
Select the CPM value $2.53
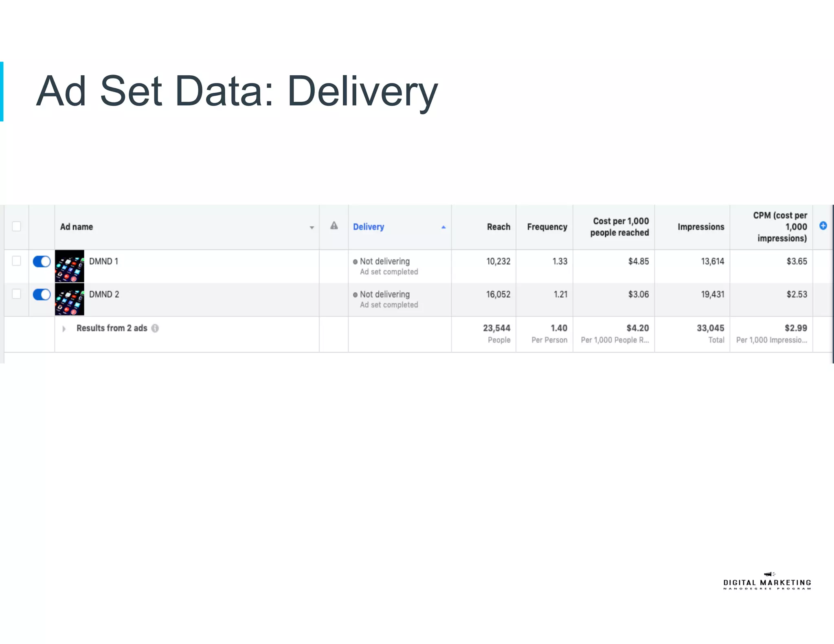coord(797,294)
